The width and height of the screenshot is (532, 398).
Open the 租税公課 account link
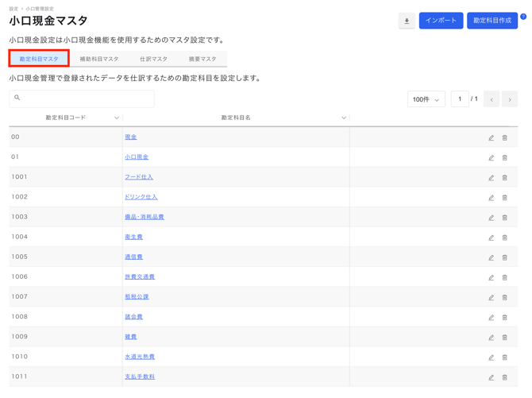coord(137,297)
